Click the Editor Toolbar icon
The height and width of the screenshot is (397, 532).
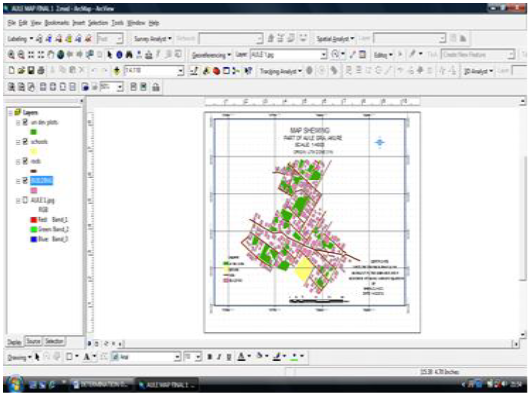coord(194,71)
